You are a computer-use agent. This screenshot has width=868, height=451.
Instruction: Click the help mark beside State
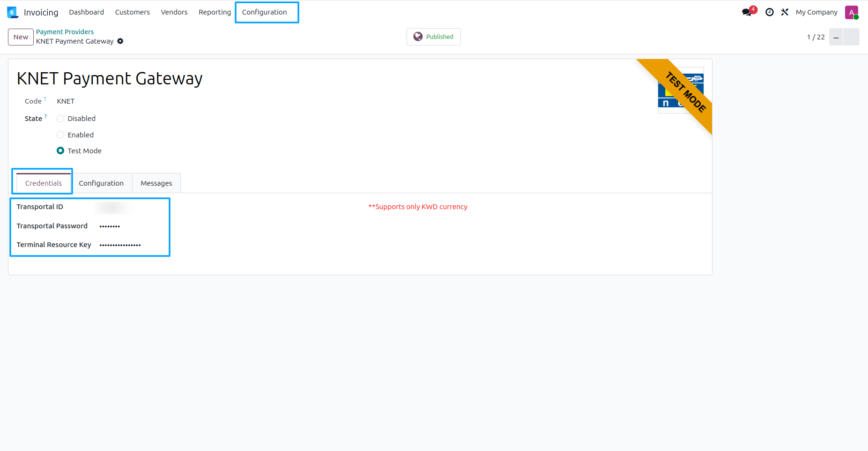point(45,116)
